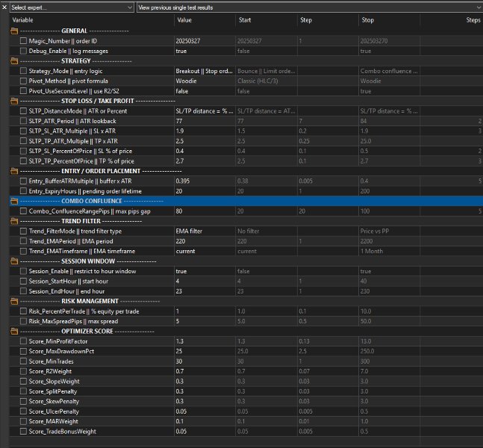This screenshot has width=483, height=448.
Task: Click the SESSION WINDOW folder icon
Action: pyautogui.click(x=14, y=261)
